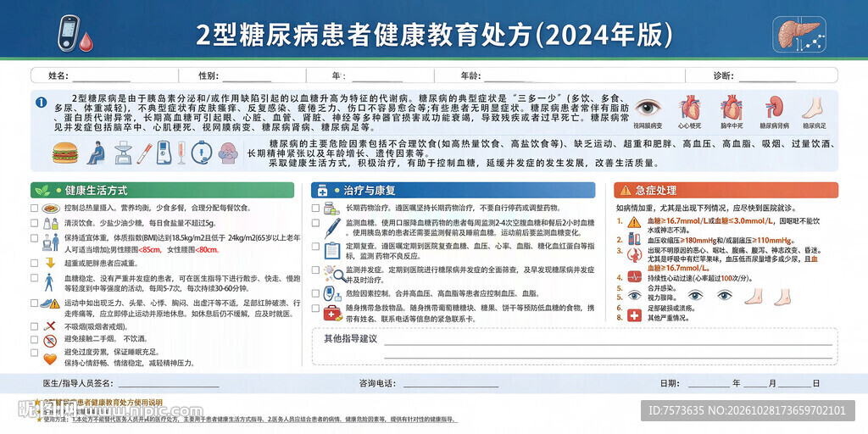
Task: Click the red first-aid kit beside 随身携带急救物品
Action: click(x=332, y=313)
